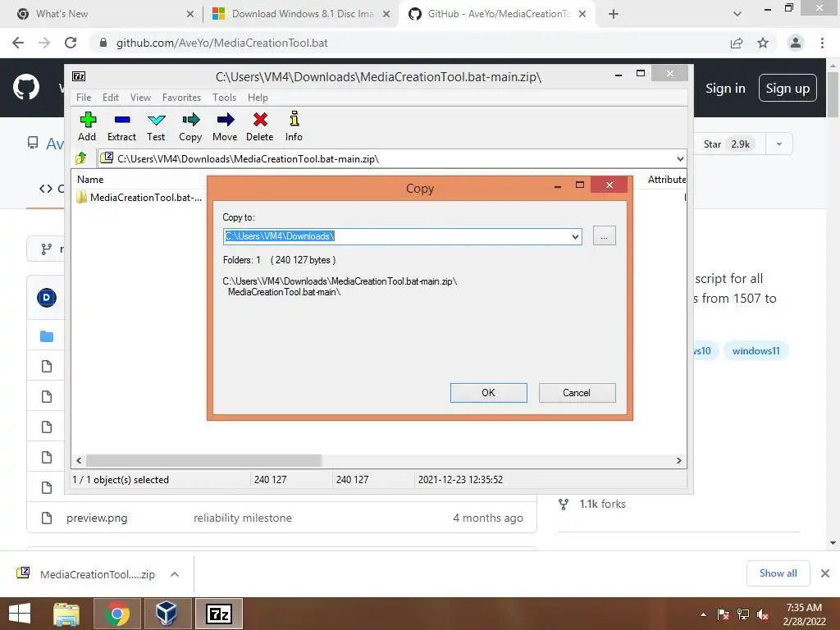840x630 pixels.
Task: Click Sign in on GitHub
Action: 725,89
